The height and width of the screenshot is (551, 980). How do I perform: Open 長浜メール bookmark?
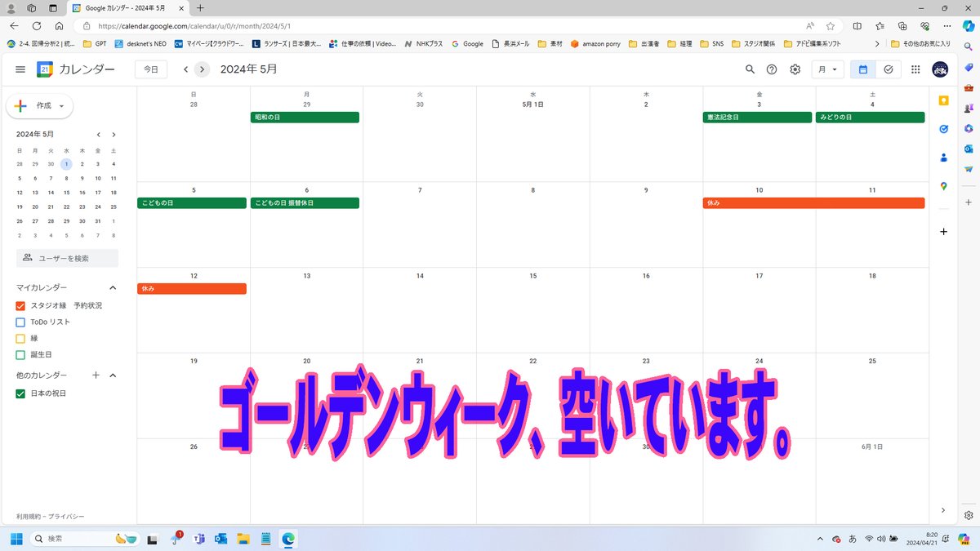510,44
